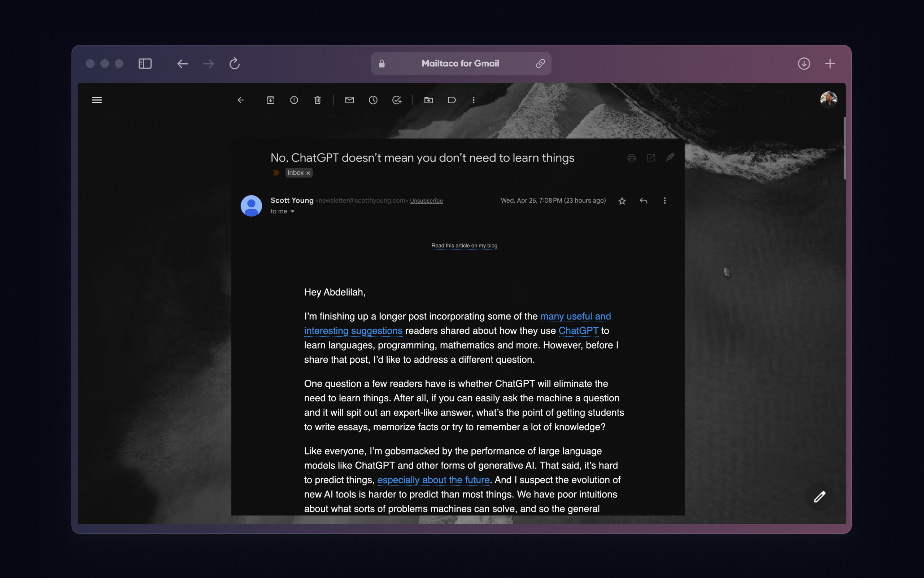The width and height of the screenshot is (924, 578).
Task: Click the Unsubscribe link
Action: (x=426, y=201)
